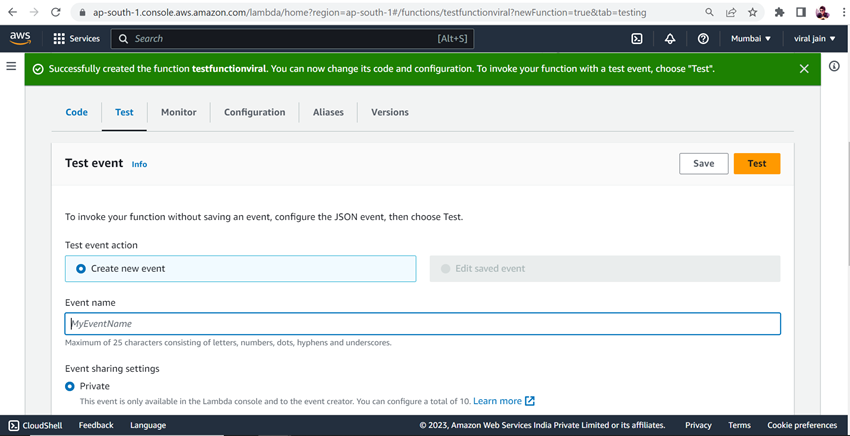Focus the Event name input field
850x436 pixels.
click(x=423, y=324)
